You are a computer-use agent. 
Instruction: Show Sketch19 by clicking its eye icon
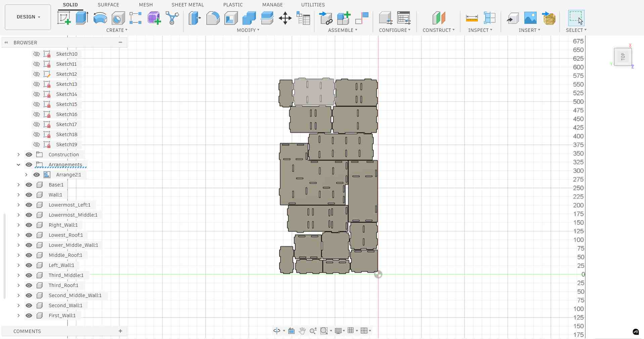37,145
